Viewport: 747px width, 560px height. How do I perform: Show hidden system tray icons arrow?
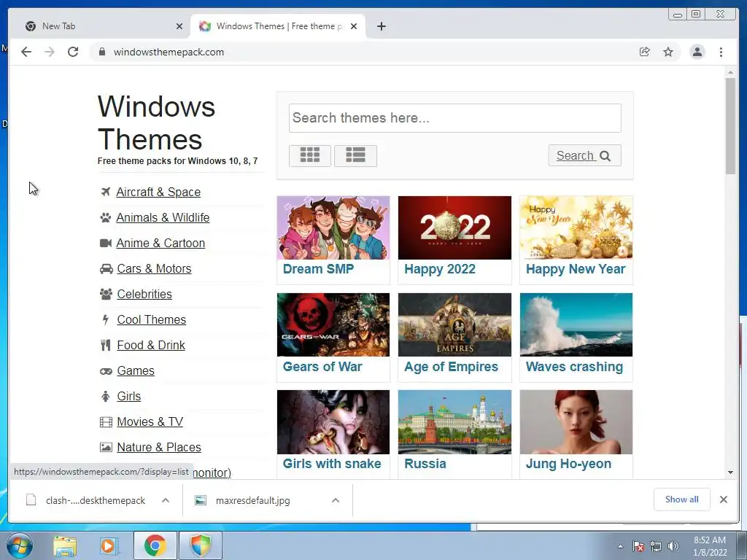coord(620,546)
